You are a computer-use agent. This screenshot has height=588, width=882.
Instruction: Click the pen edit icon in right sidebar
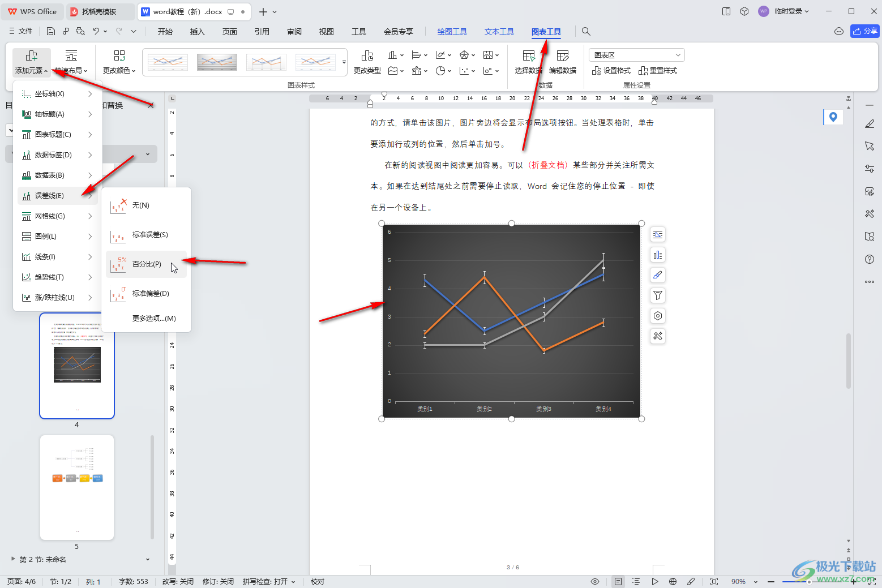coord(870,124)
